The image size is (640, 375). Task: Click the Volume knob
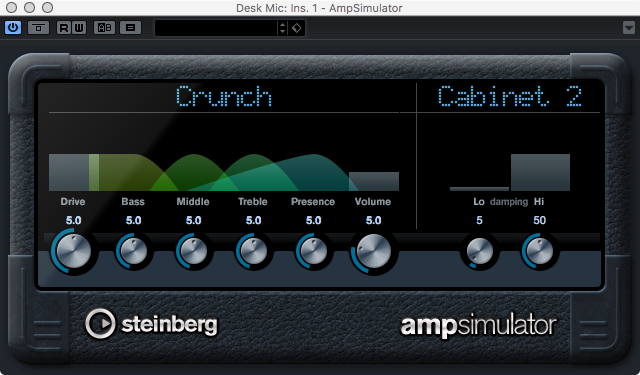pos(373,251)
